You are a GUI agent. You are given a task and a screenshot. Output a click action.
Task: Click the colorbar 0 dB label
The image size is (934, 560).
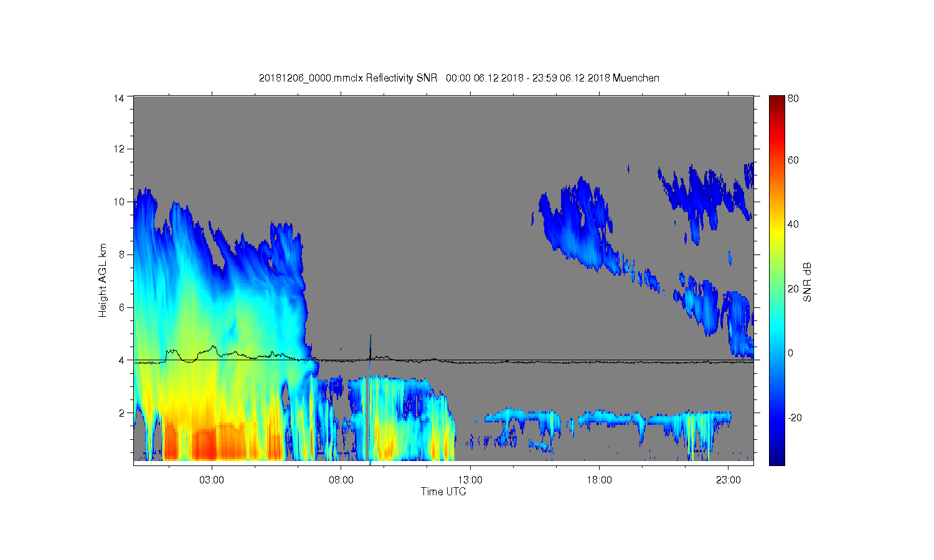point(791,353)
